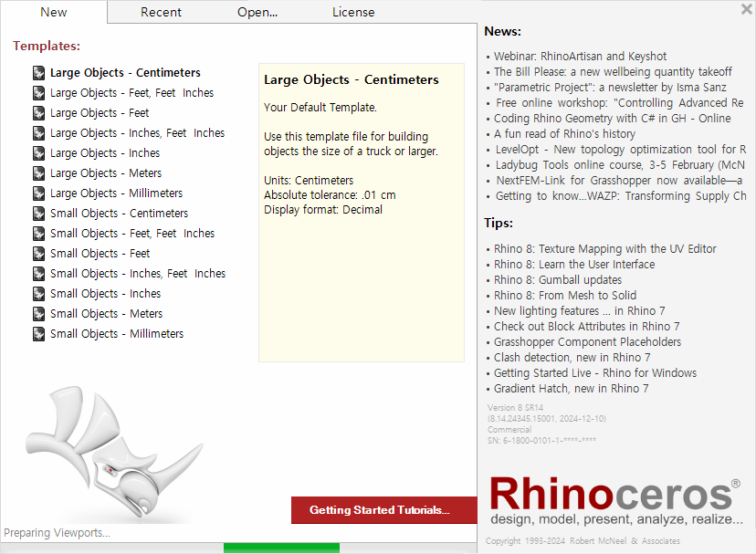Open Getting to know...WAZP news item
Image resolution: width=756 pixels, height=554 pixels.
click(622, 195)
